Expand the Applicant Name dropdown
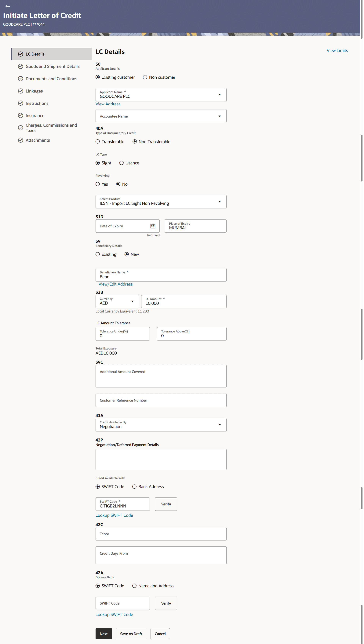This screenshot has height=644, width=364. pyautogui.click(x=220, y=95)
